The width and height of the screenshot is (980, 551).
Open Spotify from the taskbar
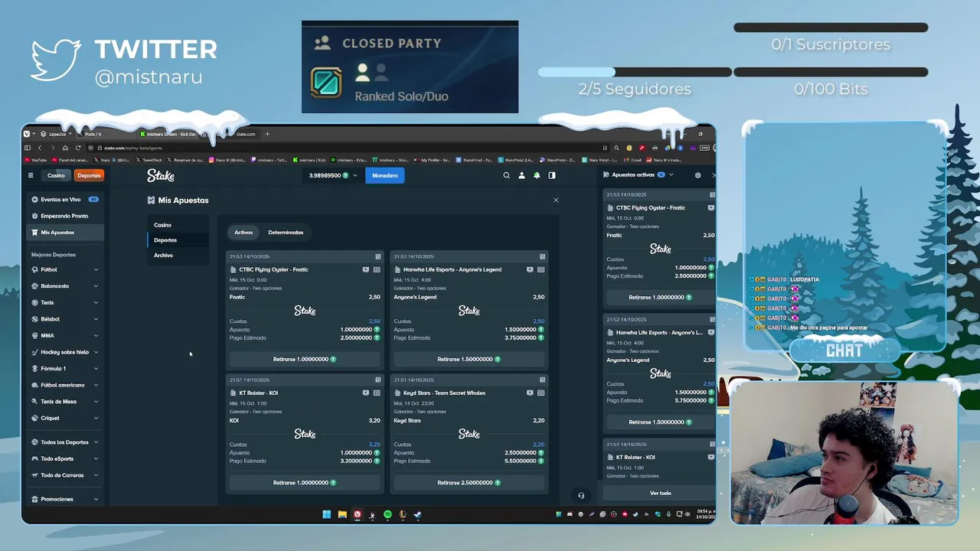click(x=387, y=515)
